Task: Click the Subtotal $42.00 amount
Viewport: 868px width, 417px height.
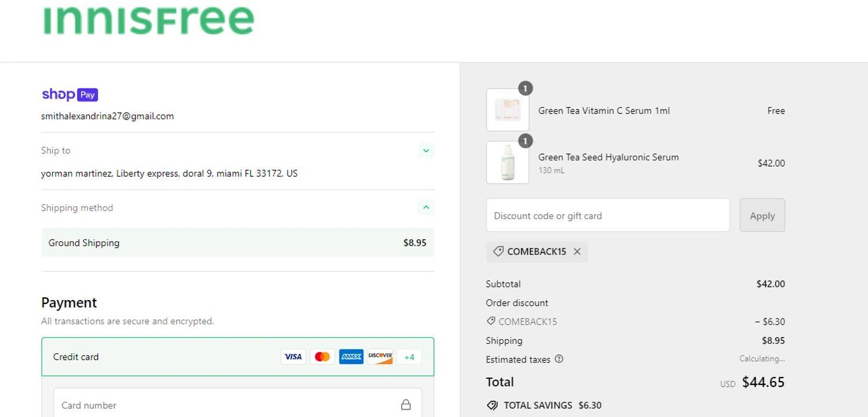Action: 771,284
